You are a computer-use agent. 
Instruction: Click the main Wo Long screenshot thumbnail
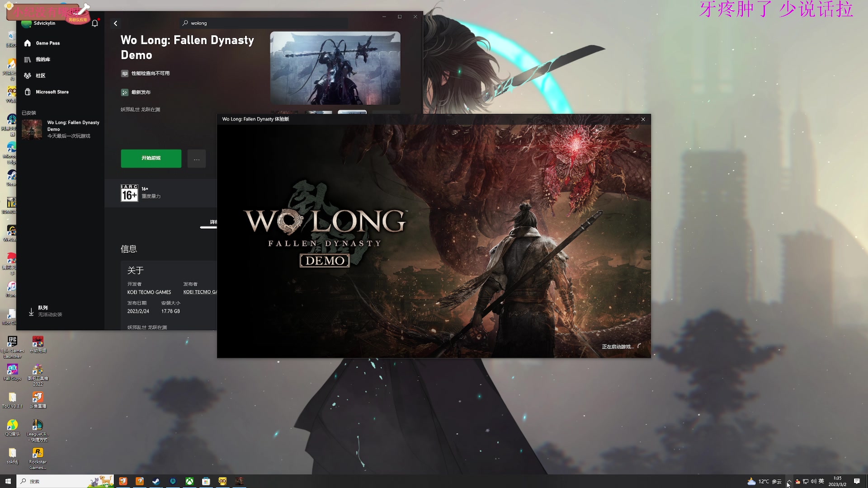coord(335,68)
